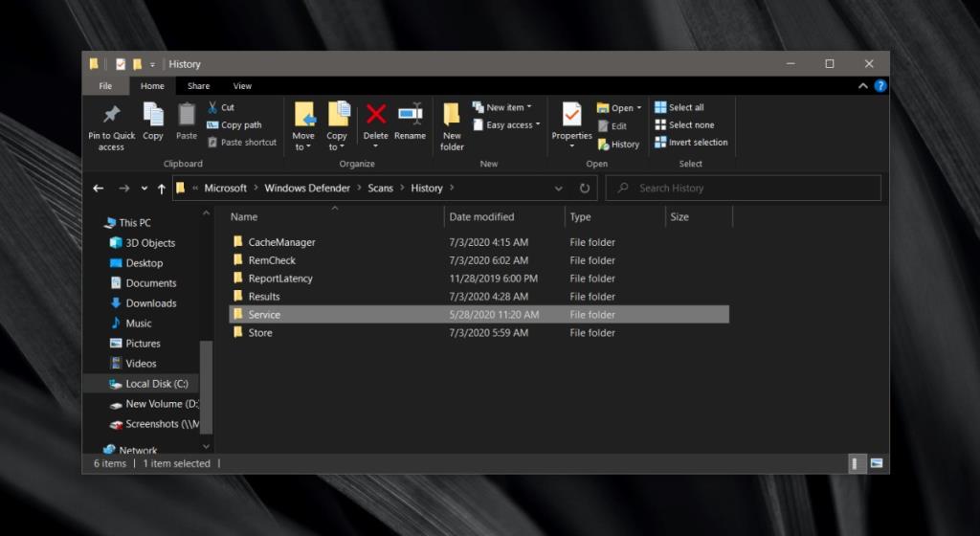
Task: Select the Store folder
Action: 479,333
